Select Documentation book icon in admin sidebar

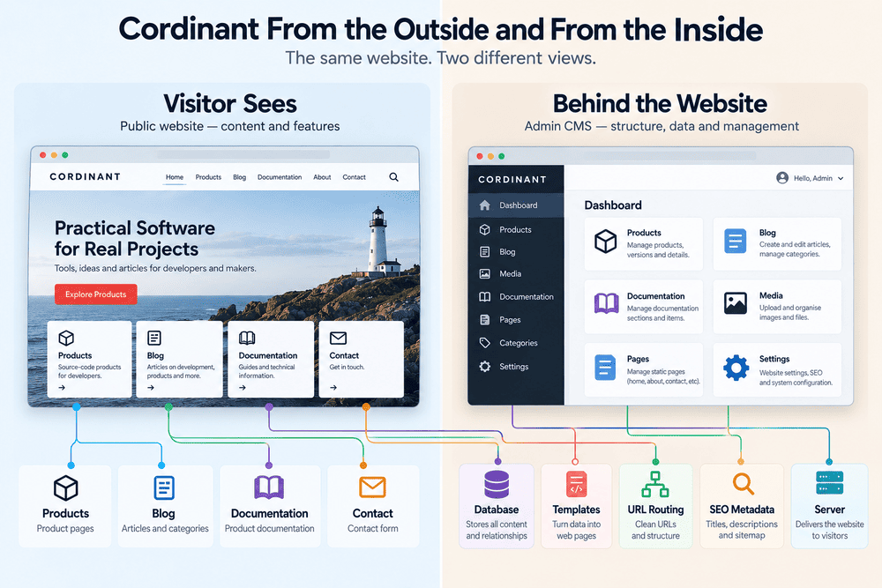click(485, 297)
